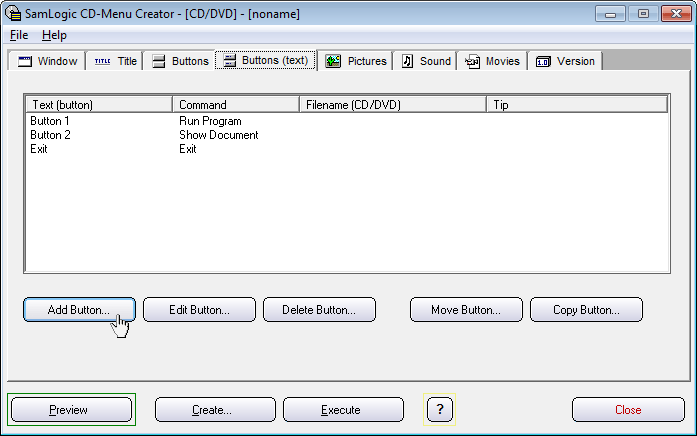The width and height of the screenshot is (697, 436).
Task: Click the Run Program command cell
Action: pyautogui.click(x=210, y=121)
